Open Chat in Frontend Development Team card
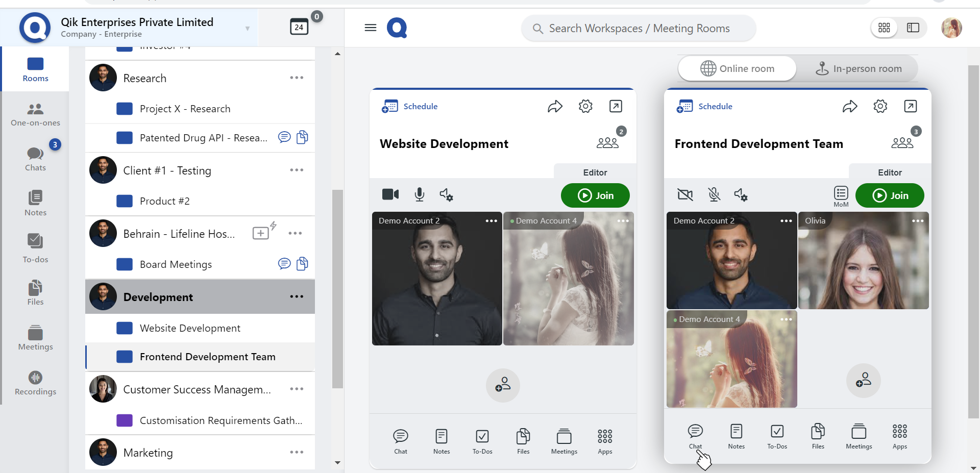The width and height of the screenshot is (980, 473). 695,436
